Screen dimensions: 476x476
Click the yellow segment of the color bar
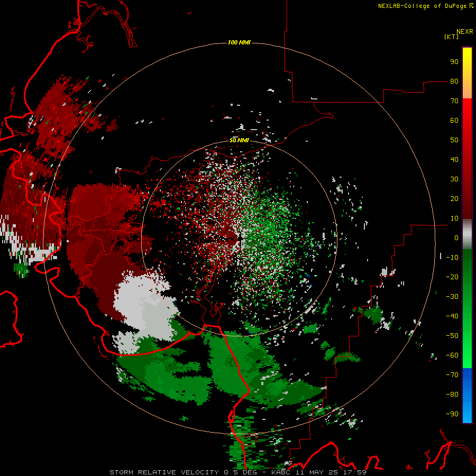[467, 73]
